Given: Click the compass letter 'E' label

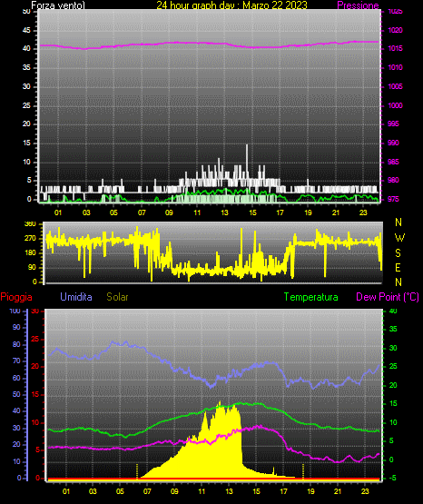Looking at the screenshot, I should pos(398,267).
